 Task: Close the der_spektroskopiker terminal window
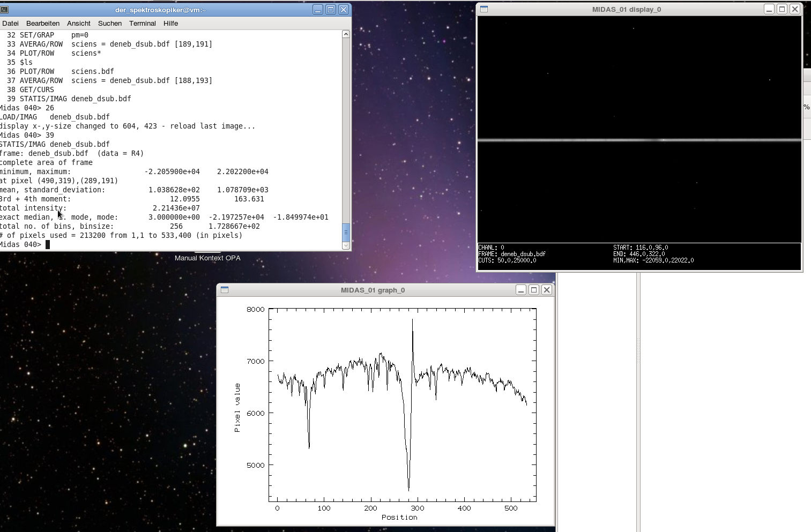click(344, 10)
